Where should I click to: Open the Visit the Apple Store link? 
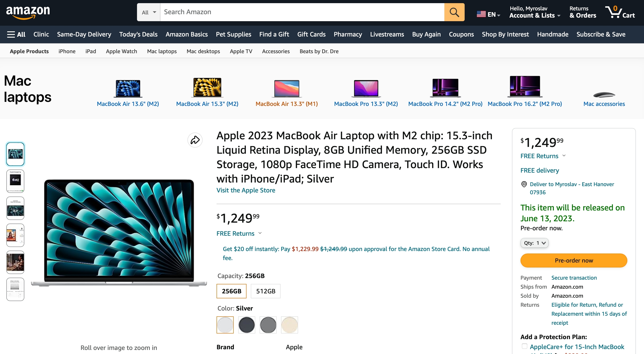click(246, 190)
